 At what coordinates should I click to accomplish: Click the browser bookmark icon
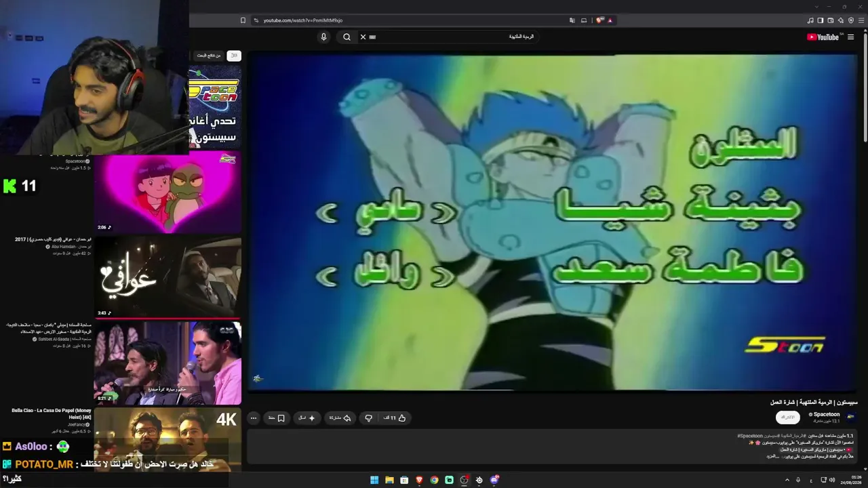pyautogui.click(x=243, y=20)
